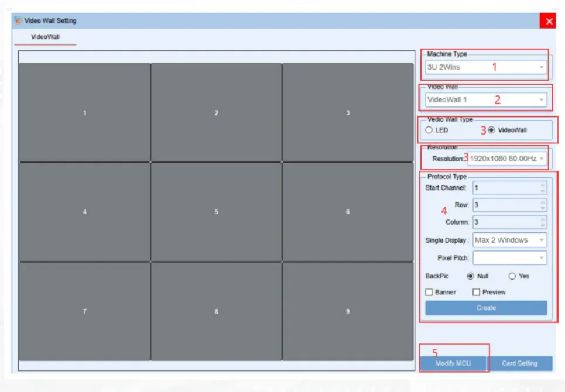This screenshot has height=392, width=565.
Task: Switch to the VideoWall tab
Action: 45,37
